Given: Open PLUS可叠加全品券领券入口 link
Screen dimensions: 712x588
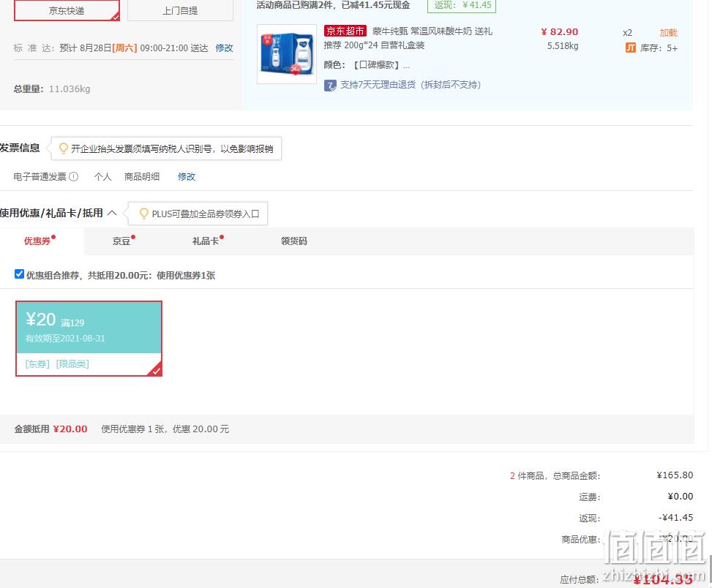Looking at the screenshot, I should pos(206,214).
